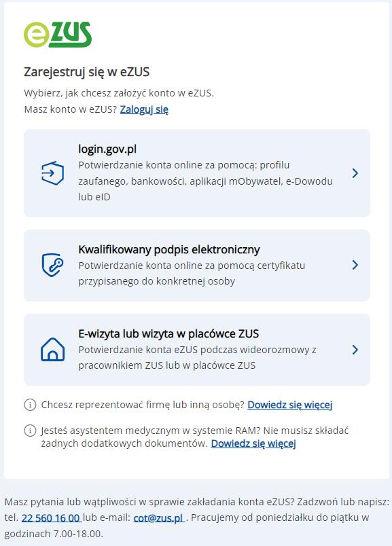392x546 pixels.
Task: Pick the login.gov.pl registration card
Action: [197, 172]
